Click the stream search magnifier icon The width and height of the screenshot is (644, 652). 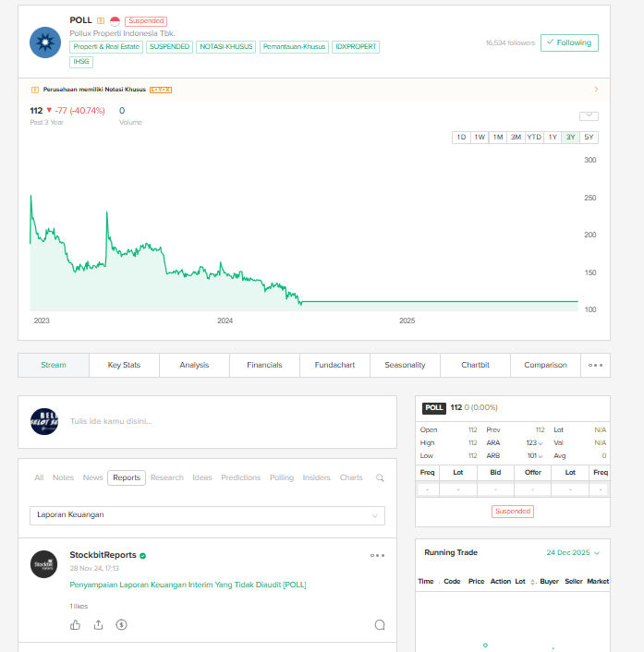(380, 477)
